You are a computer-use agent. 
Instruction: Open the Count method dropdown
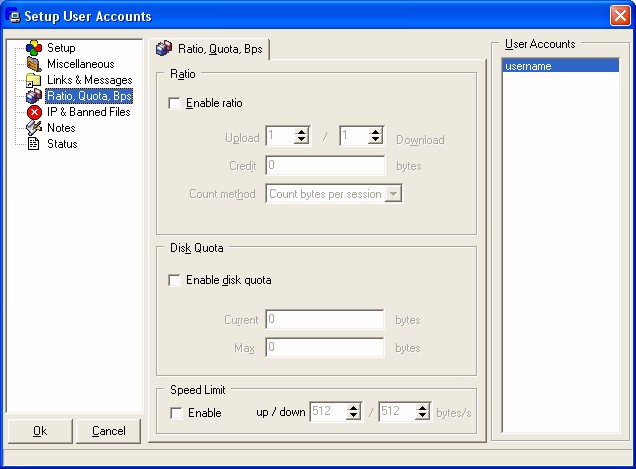tap(393, 194)
